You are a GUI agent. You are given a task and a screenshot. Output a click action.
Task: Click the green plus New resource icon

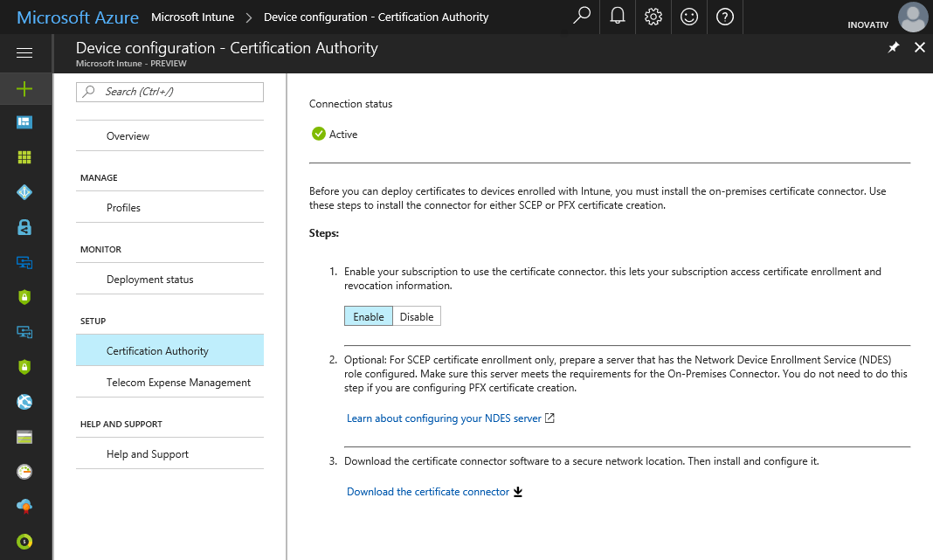(x=24, y=88)
